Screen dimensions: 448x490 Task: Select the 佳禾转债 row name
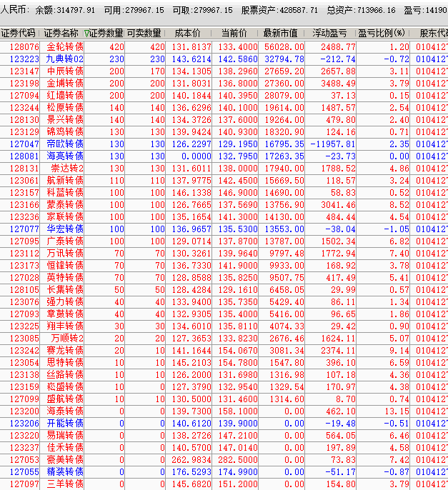(65, 447)
